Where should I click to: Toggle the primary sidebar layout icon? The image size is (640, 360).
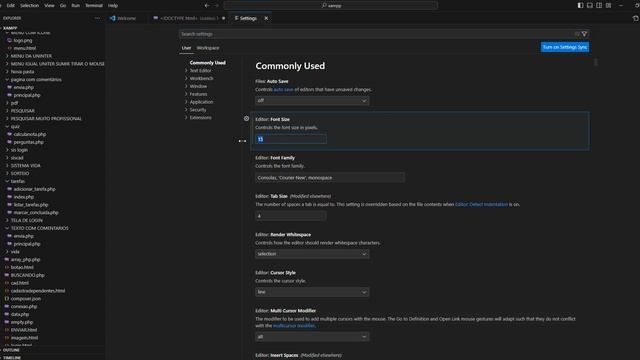point(580,5)
